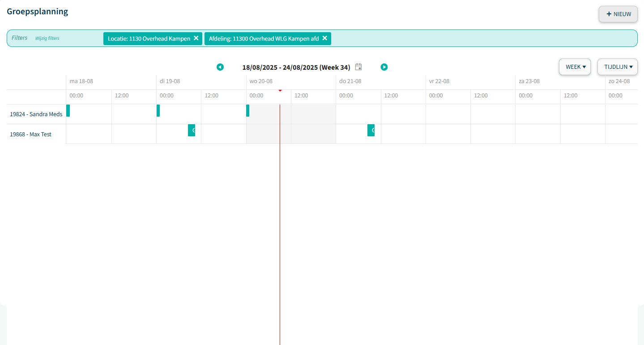Click the NIEUW button to add new
Screen dimensions: 644x345
pos(618,14)
